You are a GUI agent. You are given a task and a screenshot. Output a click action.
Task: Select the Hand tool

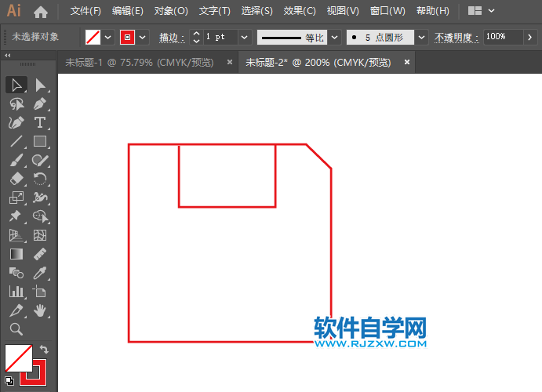coord(40,310)
